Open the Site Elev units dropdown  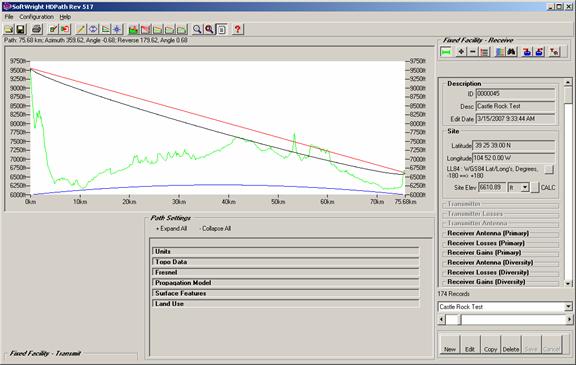coord(525,188)
